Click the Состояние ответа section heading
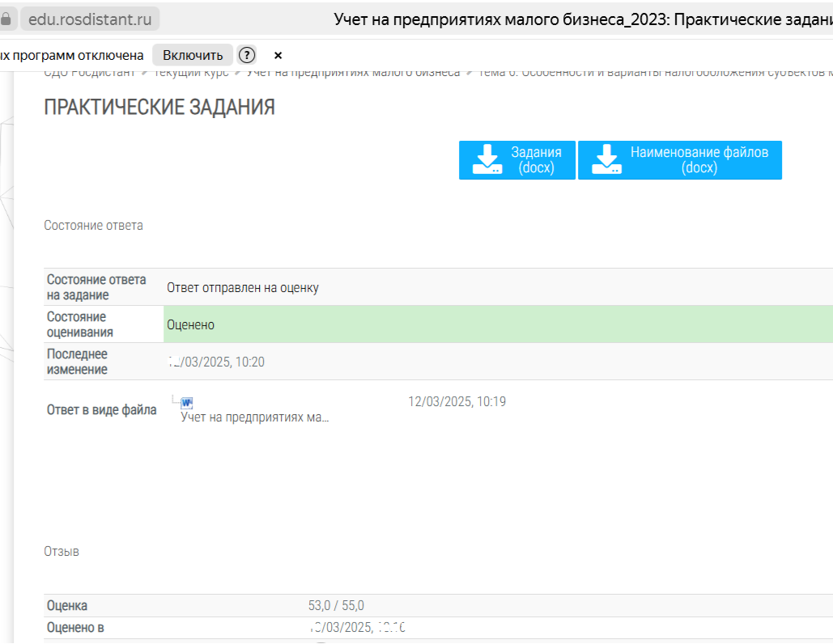The image size is (833, 644). pyautogui.click(x=94, y=226)
